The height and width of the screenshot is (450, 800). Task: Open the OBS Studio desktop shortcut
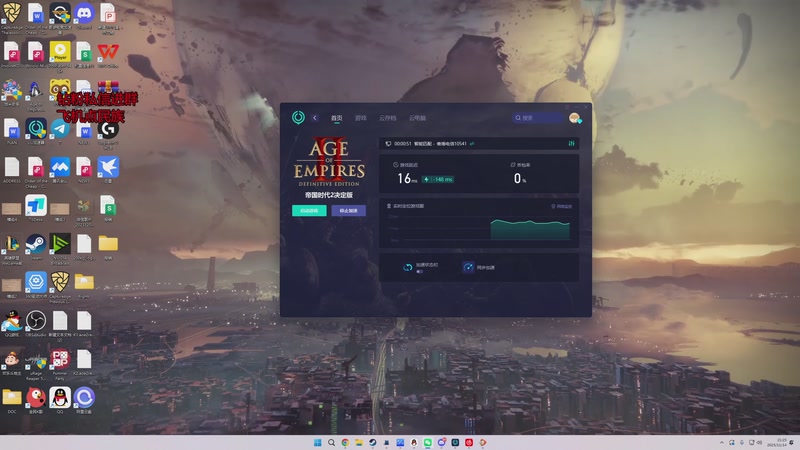click(36, 320)
